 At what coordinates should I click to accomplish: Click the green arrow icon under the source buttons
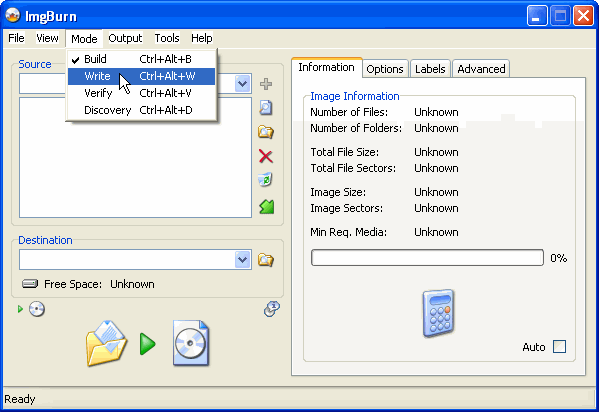pos(267,207)
